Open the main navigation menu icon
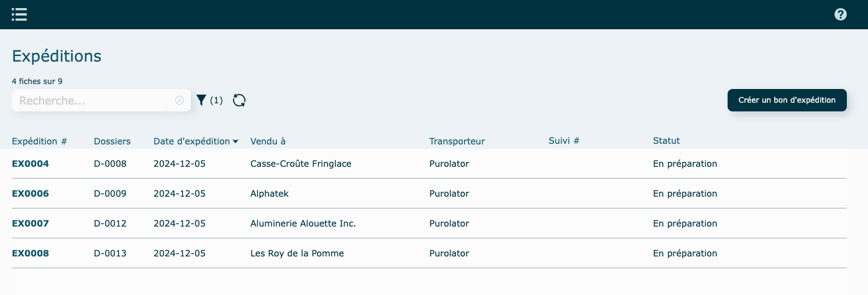Viewport: 868px width, 295px height. pos(19,14)
